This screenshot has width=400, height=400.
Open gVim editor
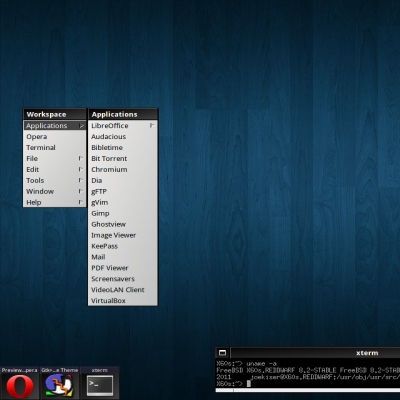pos(123,202)
